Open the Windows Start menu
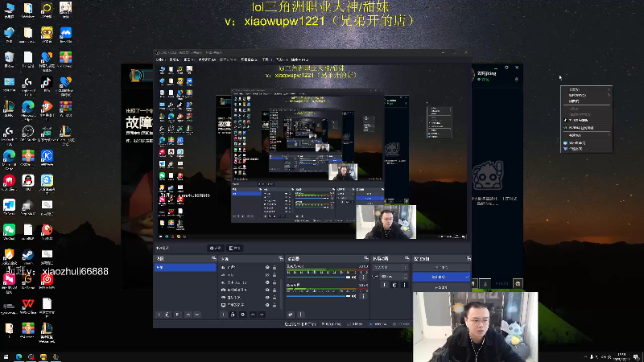This screenshot has height=362, width=644. tap(6, 356)
